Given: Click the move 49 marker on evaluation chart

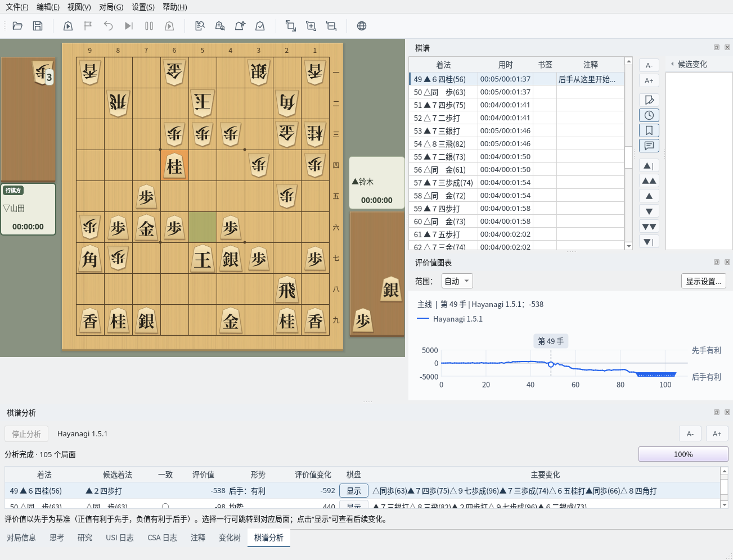Looking at the screenshot, I should (551, 364).
